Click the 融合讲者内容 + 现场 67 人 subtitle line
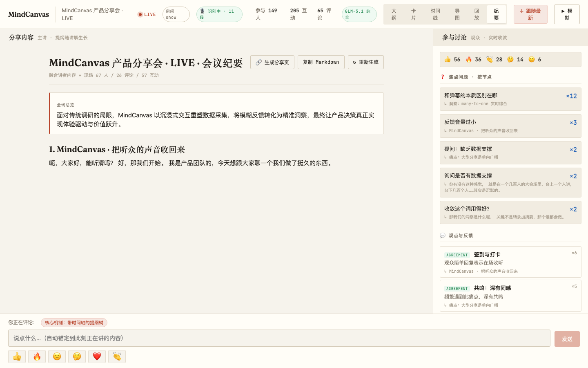588x368 pixels. pyautogui.click(x=104, y=75)
